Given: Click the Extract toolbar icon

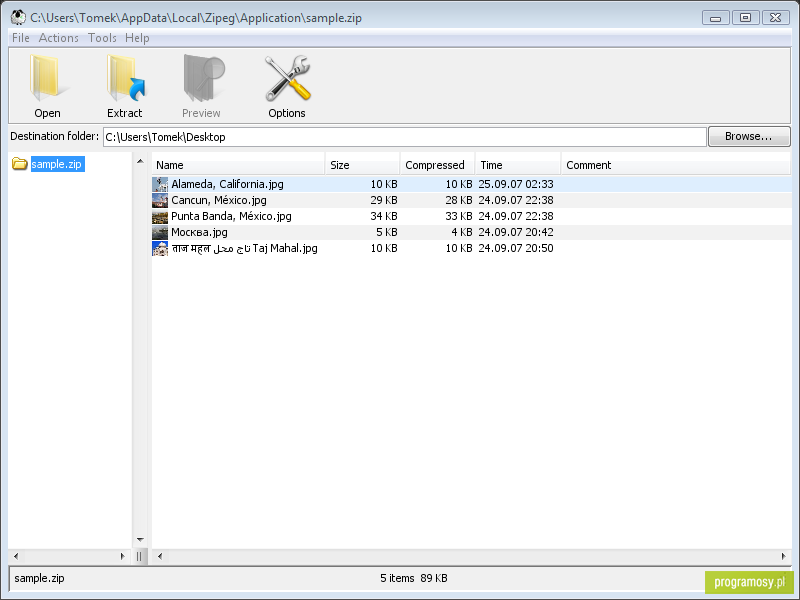Looking at the screenshot, I should pyautogui.click(x=125, y=79).
